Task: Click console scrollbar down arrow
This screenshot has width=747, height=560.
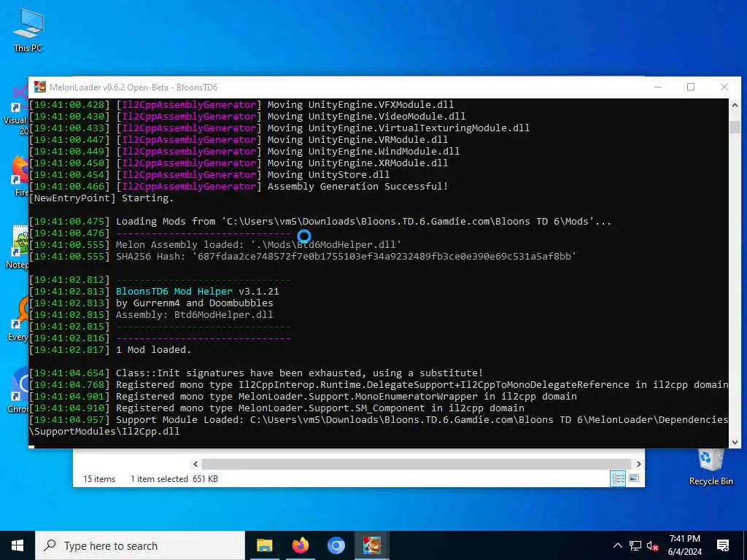Action: 735,443
